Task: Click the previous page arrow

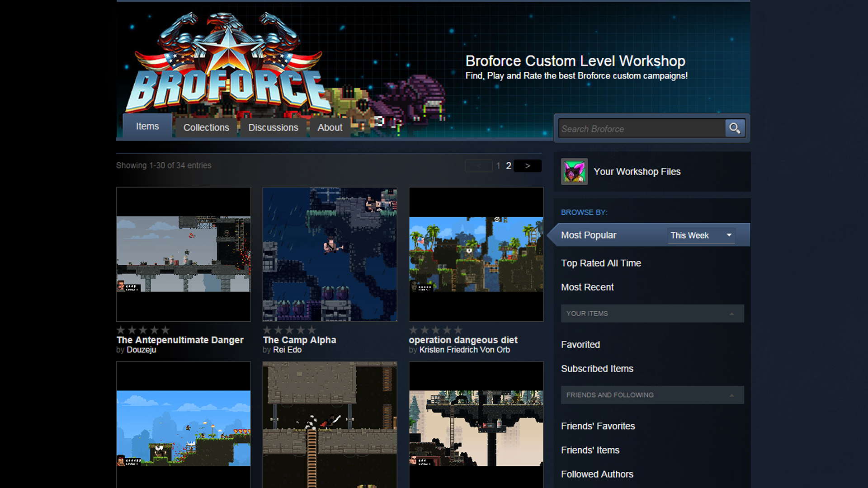Action: [478, 166]
